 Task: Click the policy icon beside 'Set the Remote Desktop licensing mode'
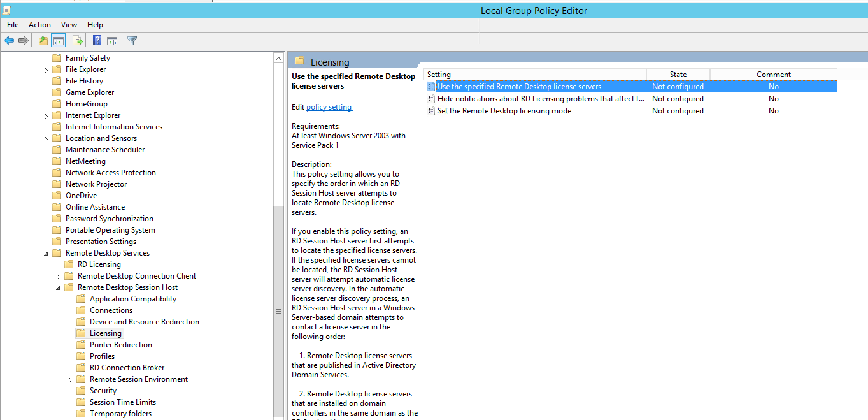(431, 111)
